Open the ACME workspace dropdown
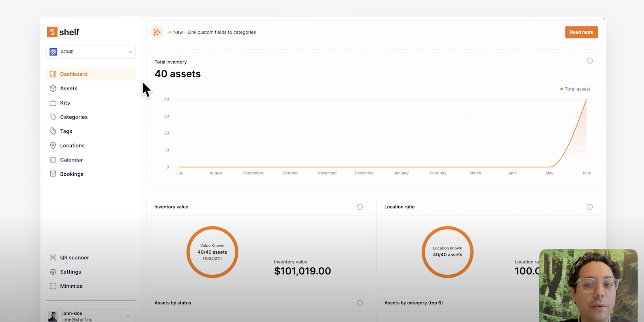644x322 pixels. pyautogui.click(x=90, y=51)
